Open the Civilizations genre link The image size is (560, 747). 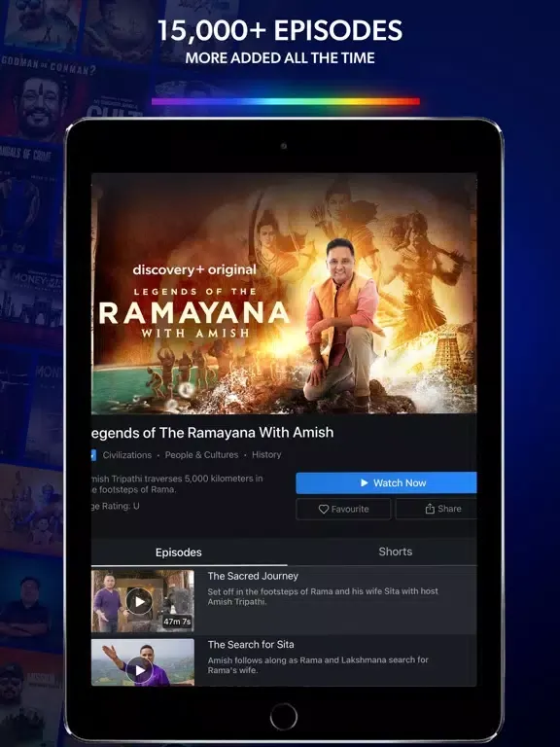tap(127, 455)
